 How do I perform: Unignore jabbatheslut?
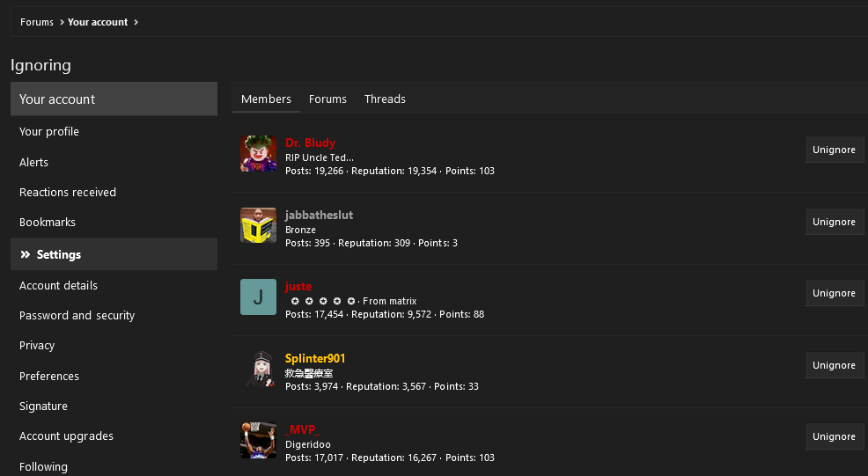pos(834,222)
